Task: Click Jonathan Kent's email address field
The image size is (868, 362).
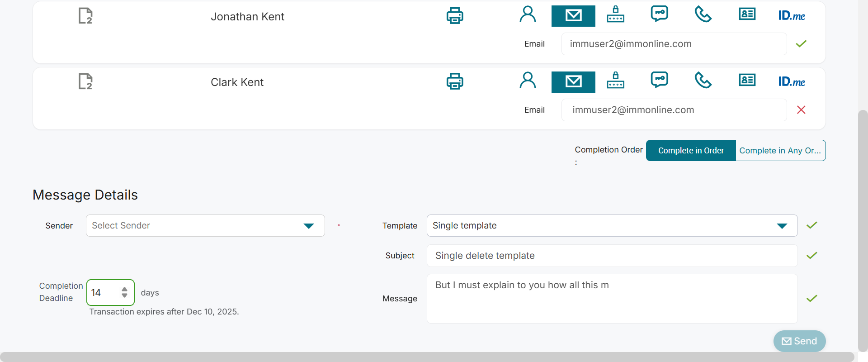Action: pos(674,44)
